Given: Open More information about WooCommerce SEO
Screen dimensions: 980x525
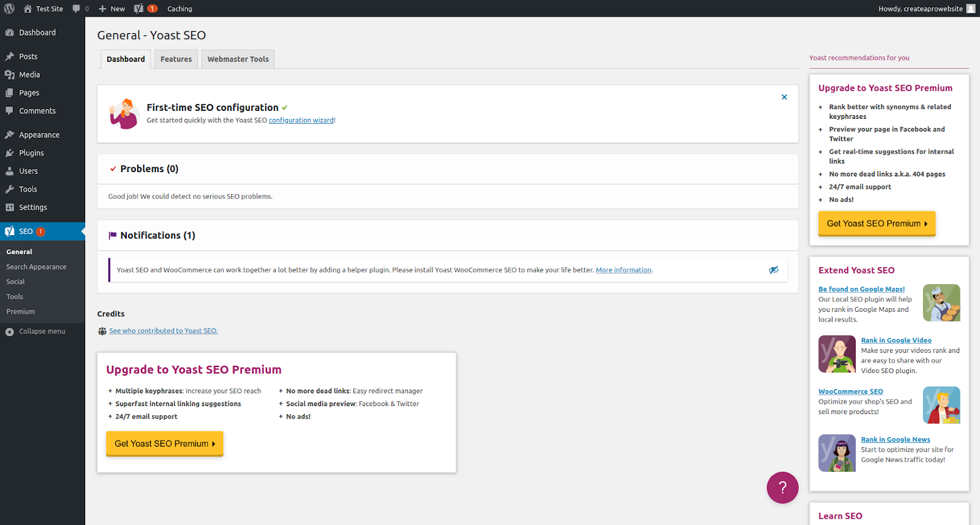Looking at the screenshot, I should pyautogui.click(x=624, y=270).
